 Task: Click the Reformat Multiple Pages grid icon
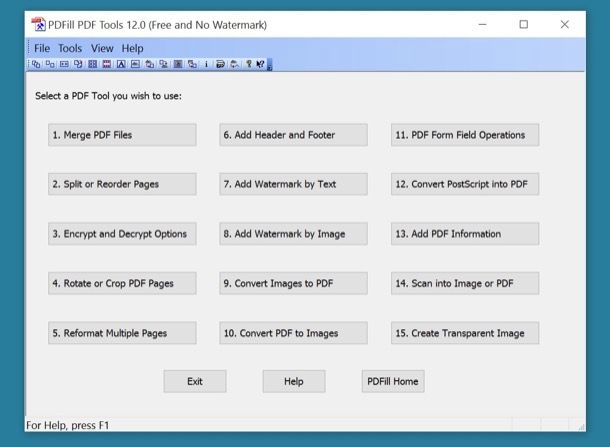tap(93, 64)
